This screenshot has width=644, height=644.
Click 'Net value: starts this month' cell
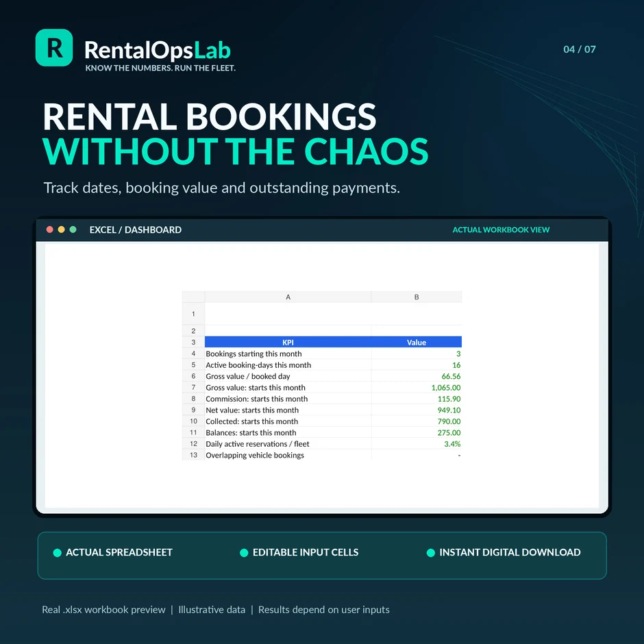288,410
